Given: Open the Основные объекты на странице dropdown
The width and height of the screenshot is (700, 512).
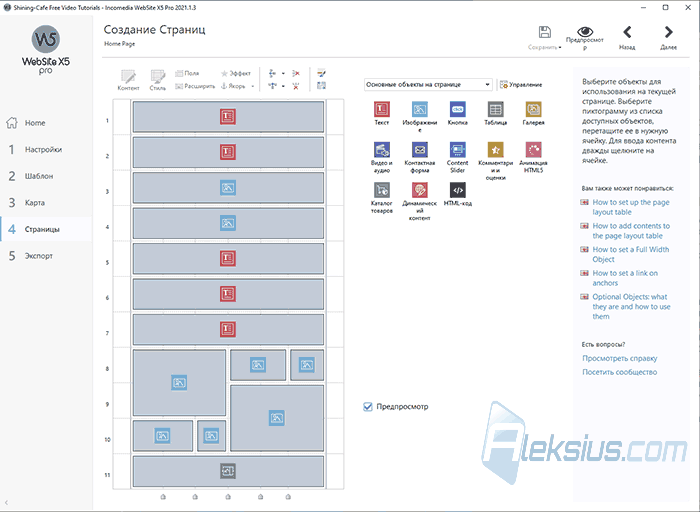Looking at the screenshot, I should pos(428,84).
